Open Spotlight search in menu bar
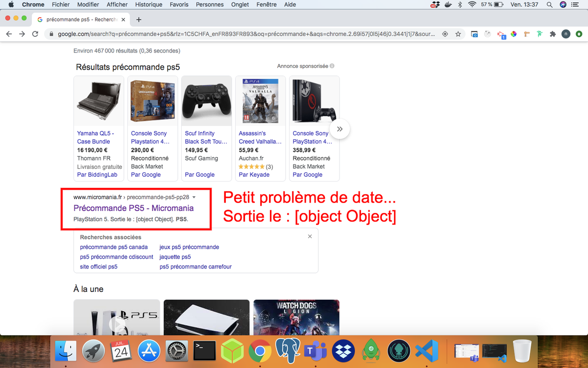This screenshot has height=368, width=588. point(550,4)
